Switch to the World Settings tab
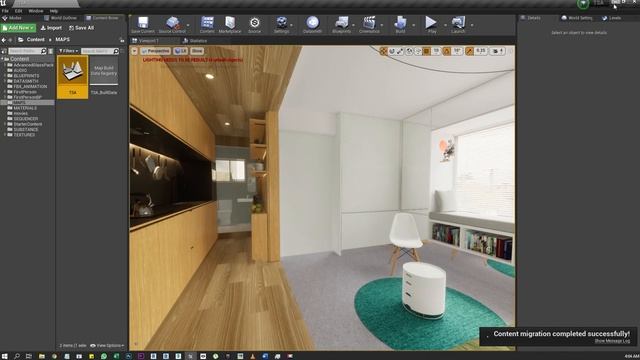640x360 pixels. 577,18
